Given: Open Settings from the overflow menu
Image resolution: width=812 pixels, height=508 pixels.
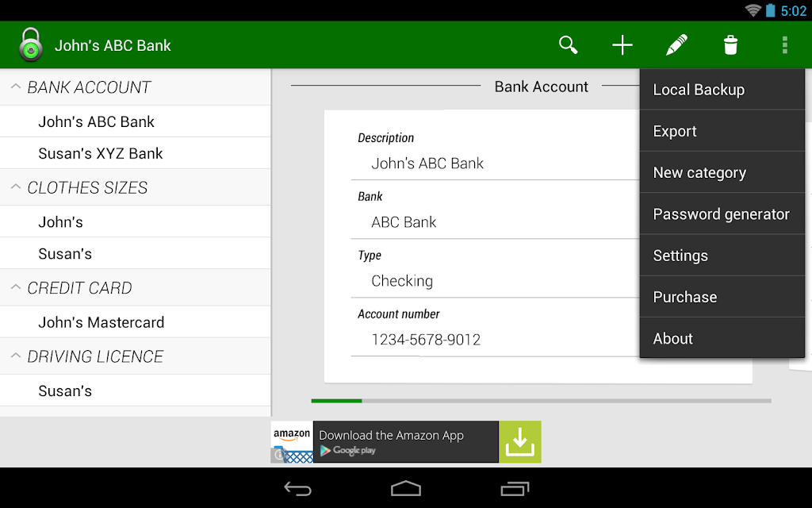Looking at the screenshot, I should 722,255.
